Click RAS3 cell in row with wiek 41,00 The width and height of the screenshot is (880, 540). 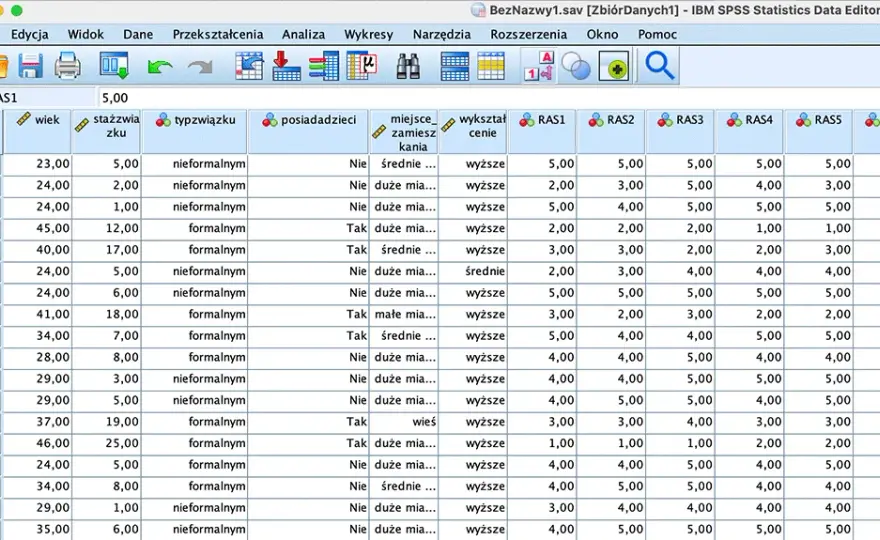(x=680, y=314)
